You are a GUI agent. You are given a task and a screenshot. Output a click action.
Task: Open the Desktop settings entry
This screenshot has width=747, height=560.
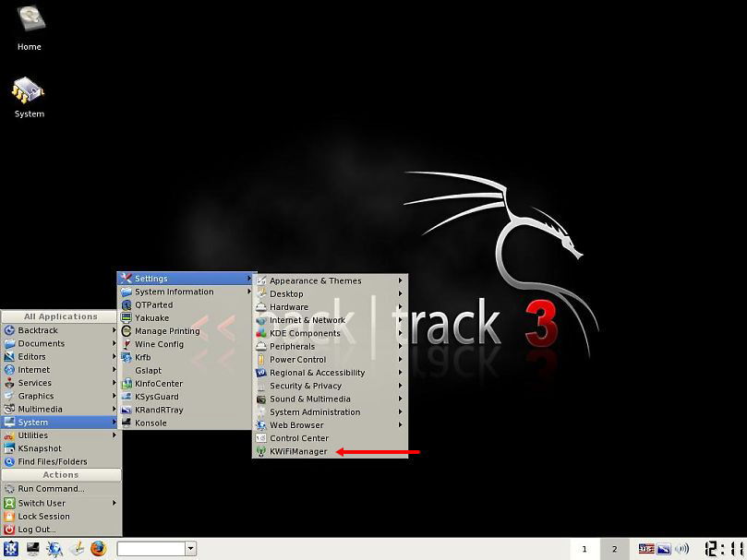pyautogui.click(x=330, y=293)
